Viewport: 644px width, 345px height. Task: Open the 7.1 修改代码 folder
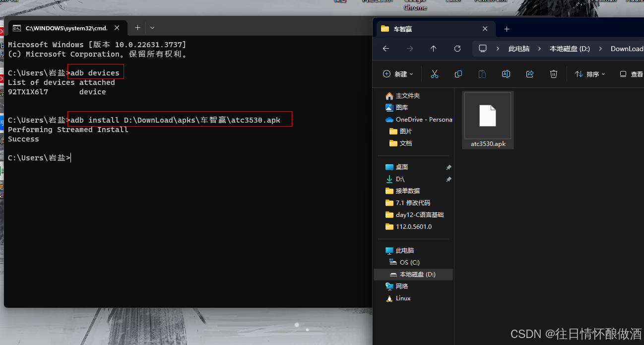pos(407,203)
